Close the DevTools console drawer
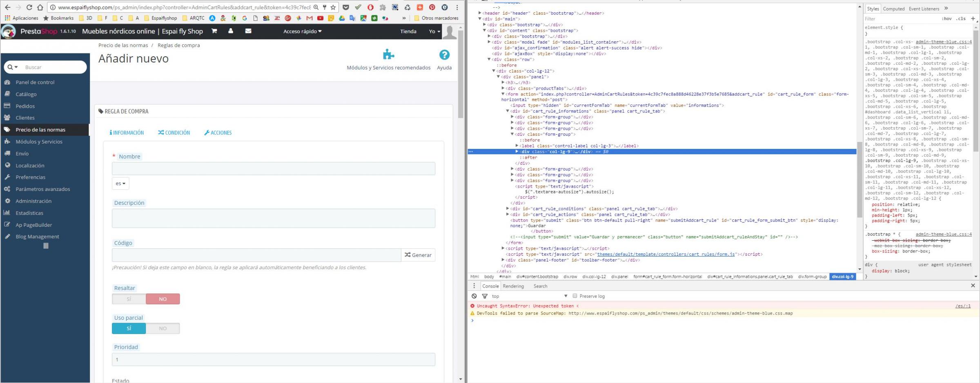The height and width of the screenshot is (383, 980). (973, 286)
